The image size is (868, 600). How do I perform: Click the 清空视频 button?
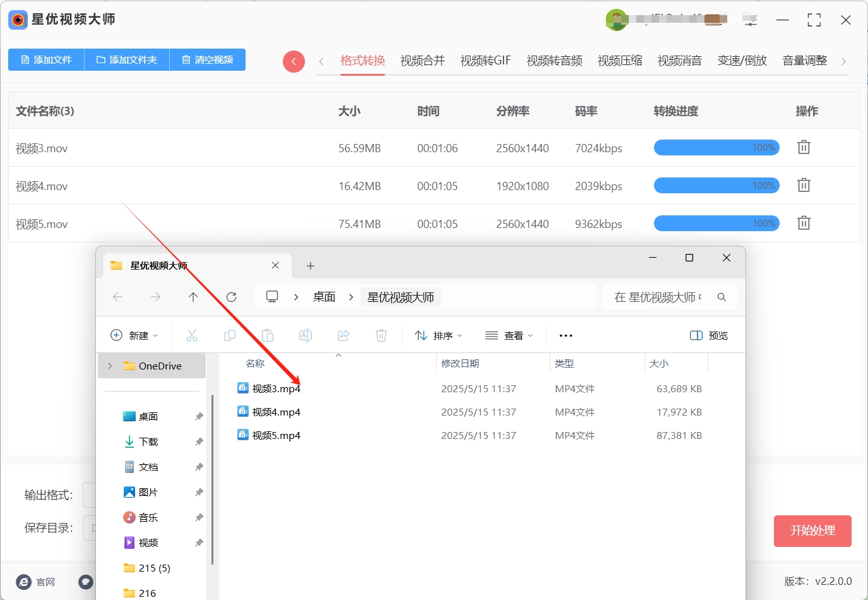click(x=208, y=60)
